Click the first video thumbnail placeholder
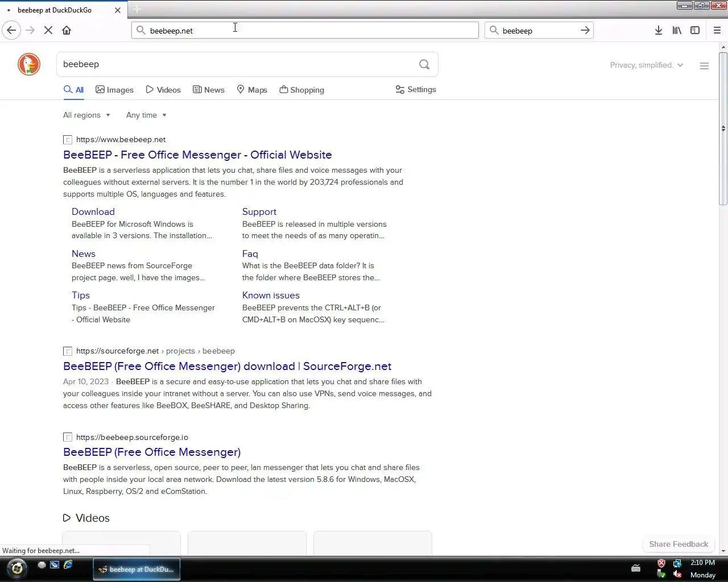Viewport: 728px width, 582px height. pos(121,543)
